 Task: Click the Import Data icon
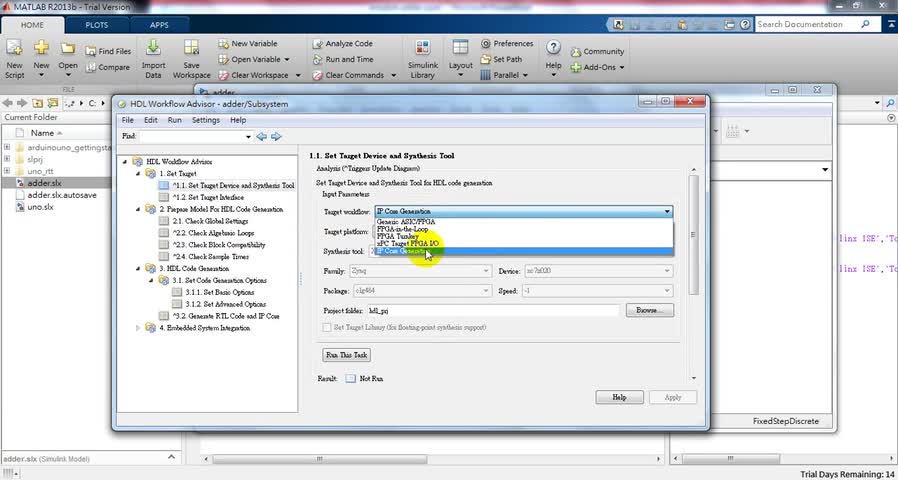click(x=153, y=48)
